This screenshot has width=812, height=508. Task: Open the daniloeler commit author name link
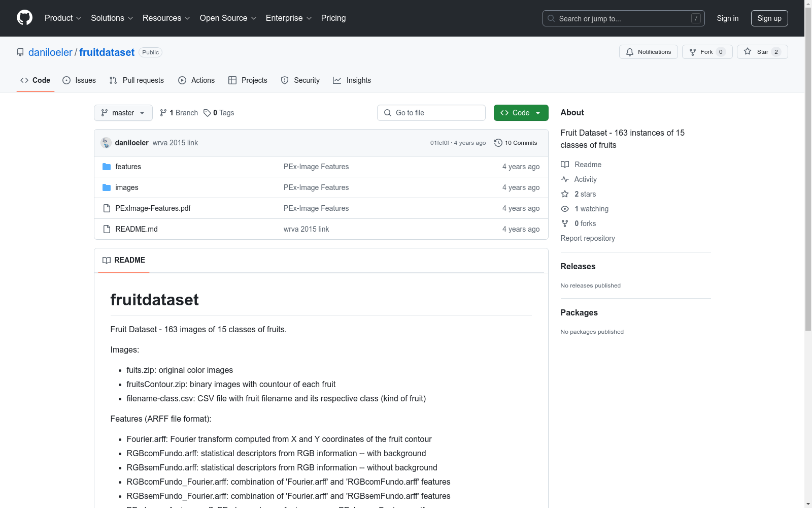tap(132, 143)
